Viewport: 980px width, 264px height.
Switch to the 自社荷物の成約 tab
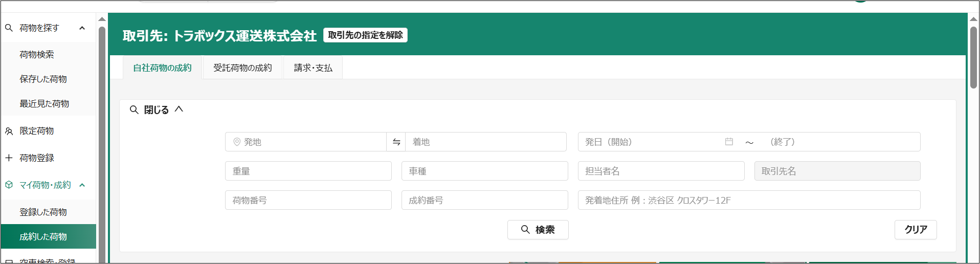coord(162,68)
